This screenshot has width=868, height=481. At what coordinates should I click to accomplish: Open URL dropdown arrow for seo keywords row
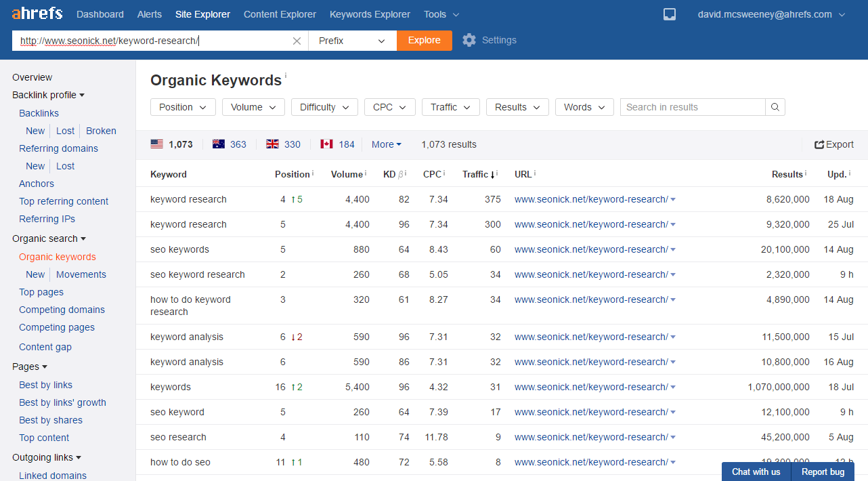tap(673, 250)
